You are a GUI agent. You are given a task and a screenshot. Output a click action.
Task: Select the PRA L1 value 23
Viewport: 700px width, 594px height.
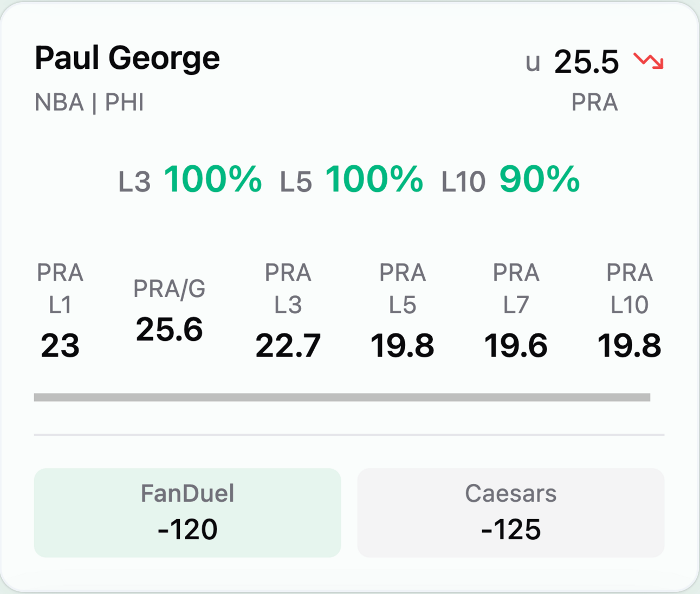[x=60, y=346]
